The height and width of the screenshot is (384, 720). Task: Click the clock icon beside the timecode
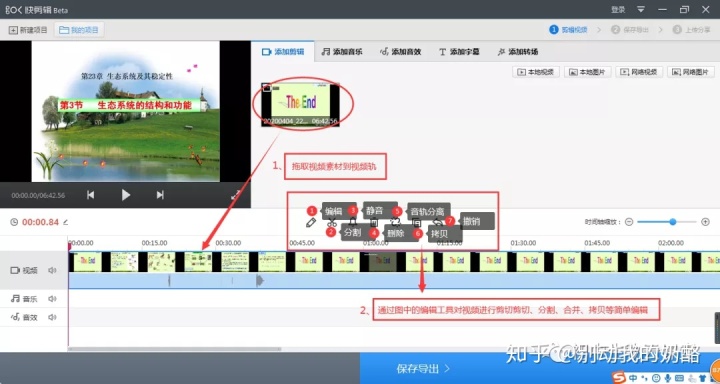coord(14,222)
